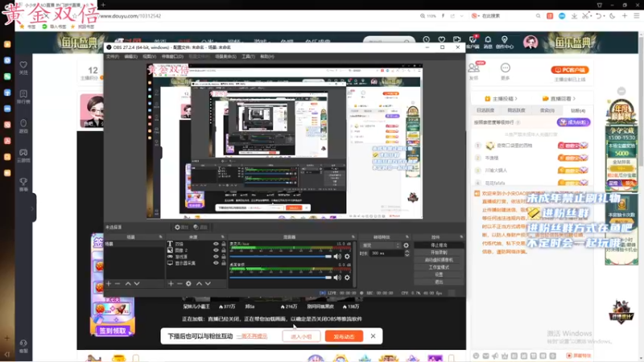Screen dimensions: 644x362
Task: Adjust the 桌面音频 volume slider
Action: (x=280, y=278)
